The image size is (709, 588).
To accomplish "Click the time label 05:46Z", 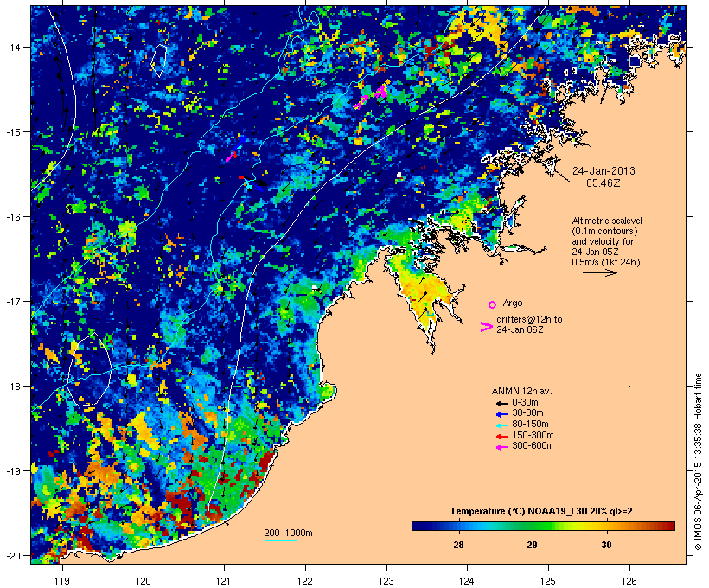I will (604, 183).
